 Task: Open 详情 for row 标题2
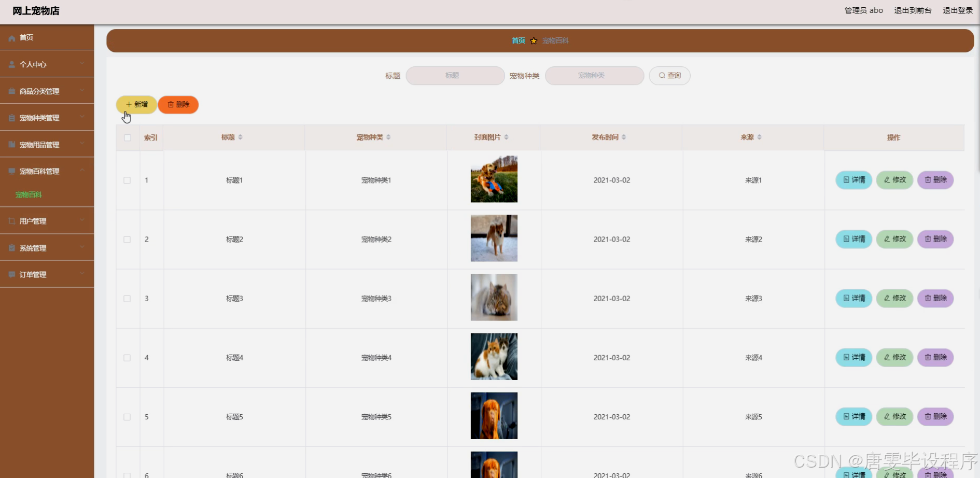(853, 239)
